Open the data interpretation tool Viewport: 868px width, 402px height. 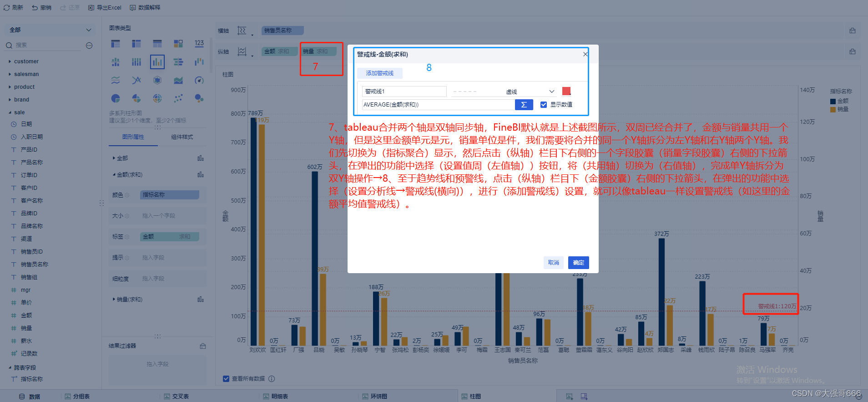click(x=145, y=8)
